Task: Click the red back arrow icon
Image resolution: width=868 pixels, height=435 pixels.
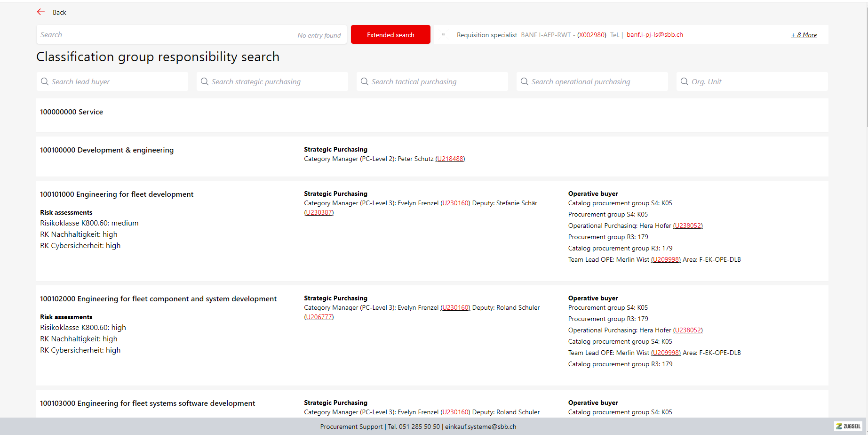Action: (41, 12)
